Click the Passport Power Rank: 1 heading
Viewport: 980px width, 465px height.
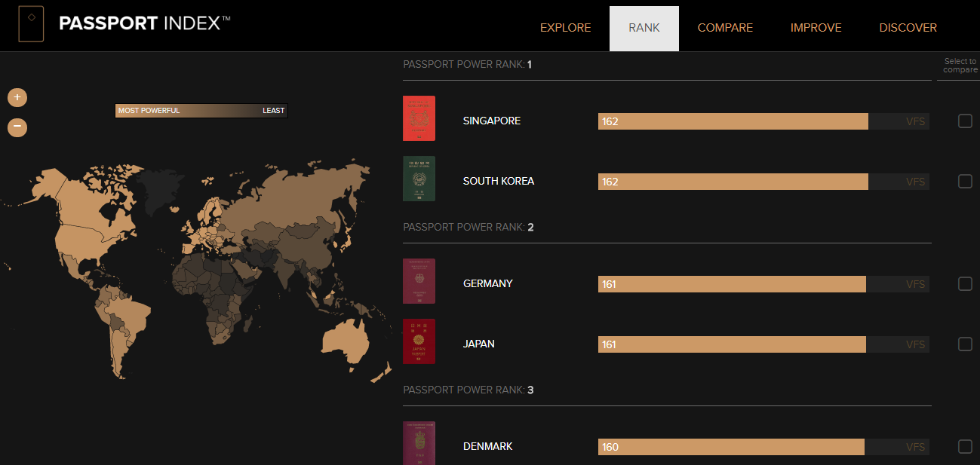tap(468, 65)
